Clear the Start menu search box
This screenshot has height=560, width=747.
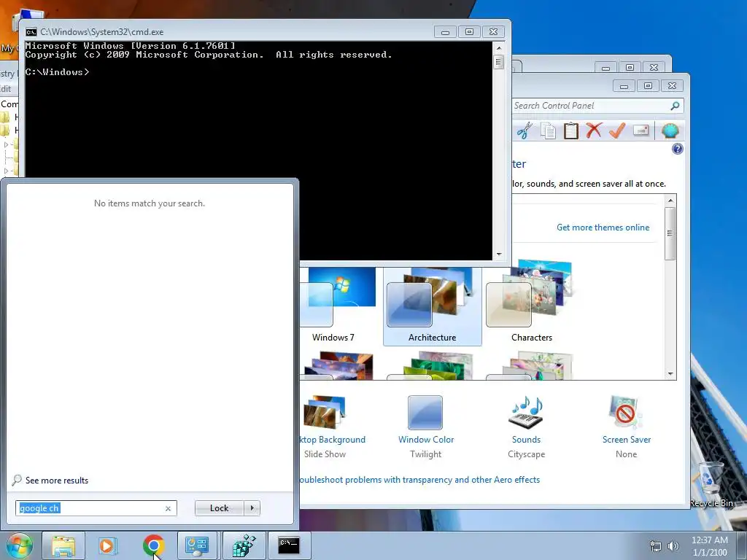[169, 508]
